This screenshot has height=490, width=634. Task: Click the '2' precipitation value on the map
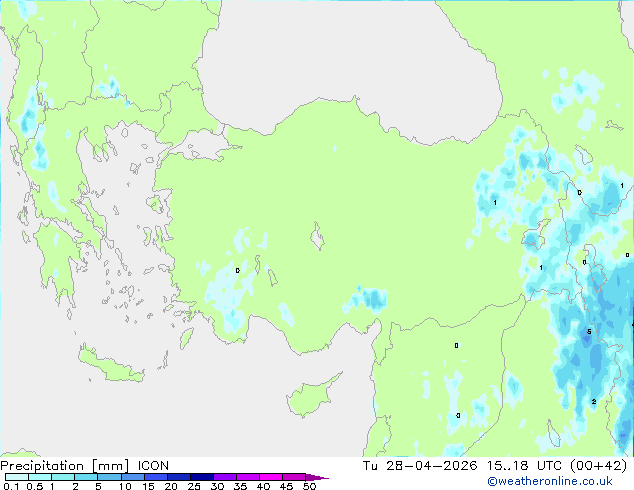594,401
